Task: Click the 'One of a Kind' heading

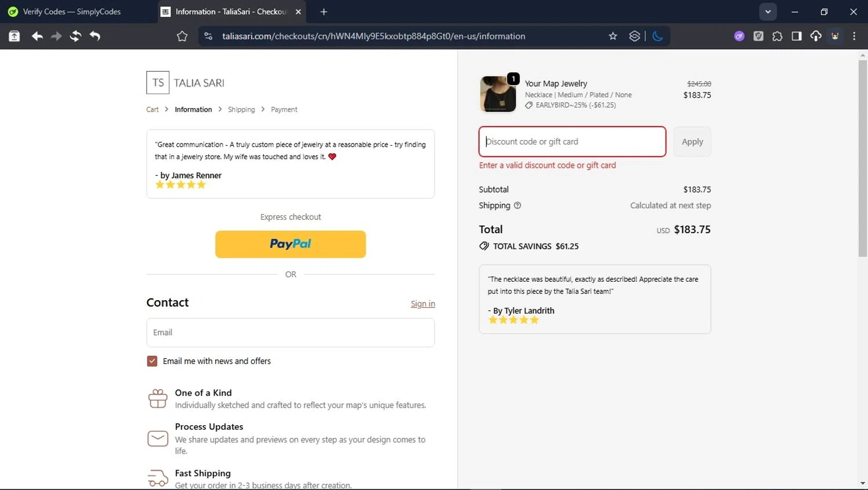Action: coord(203,393)
